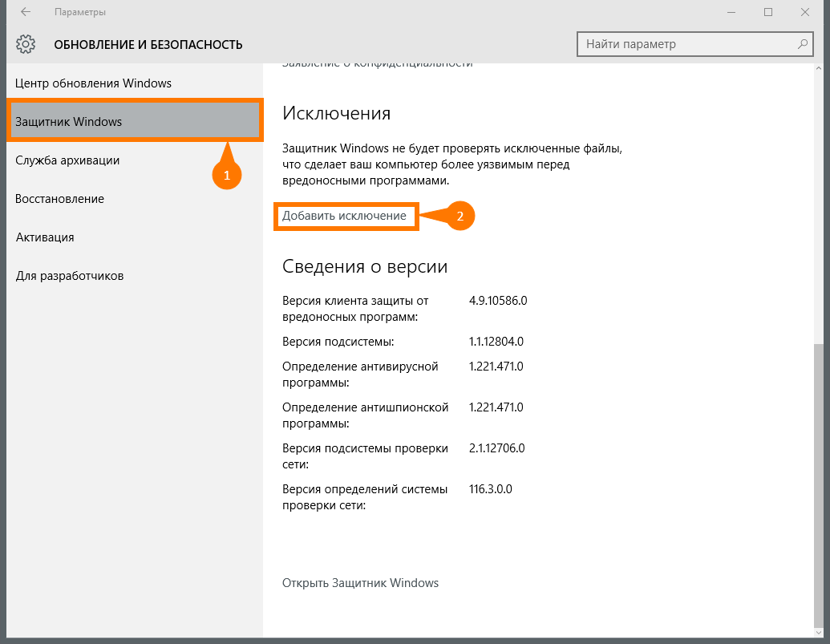Minimize the Параметры window

pyautogui.click(x=731, y=12)
